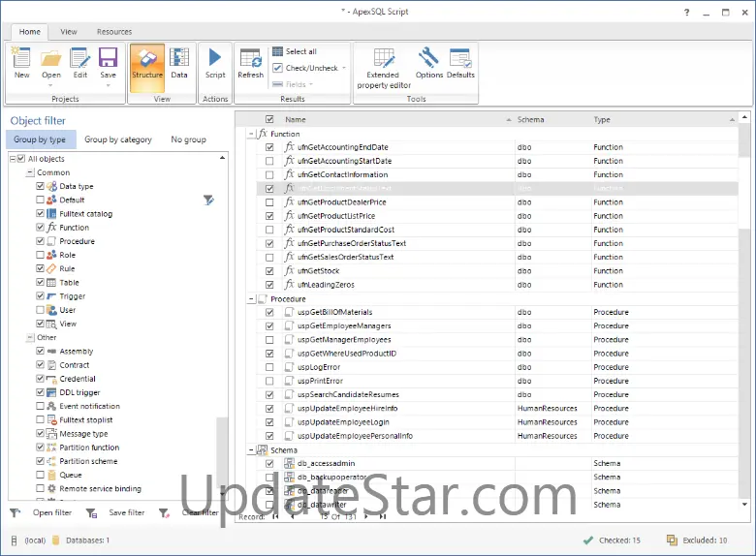Click the Excluded icon in status bar
This screenshot has width=756, height=556.
coord(672,541)
